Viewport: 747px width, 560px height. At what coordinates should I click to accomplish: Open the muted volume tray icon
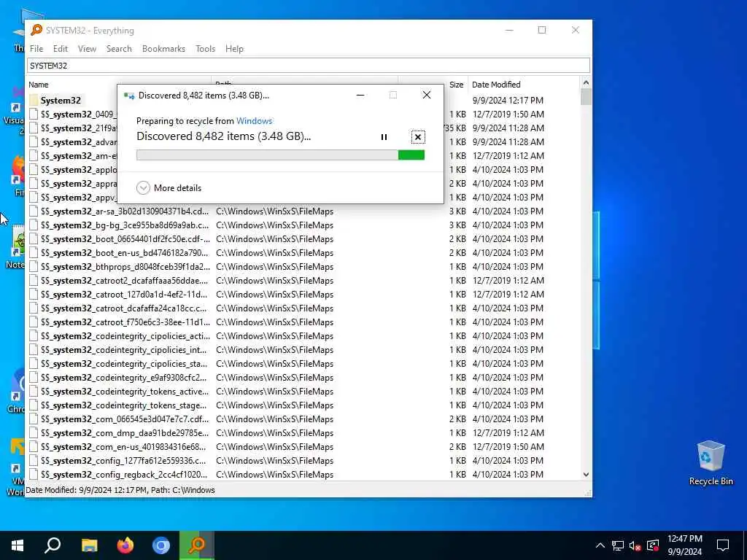(635, 545)
